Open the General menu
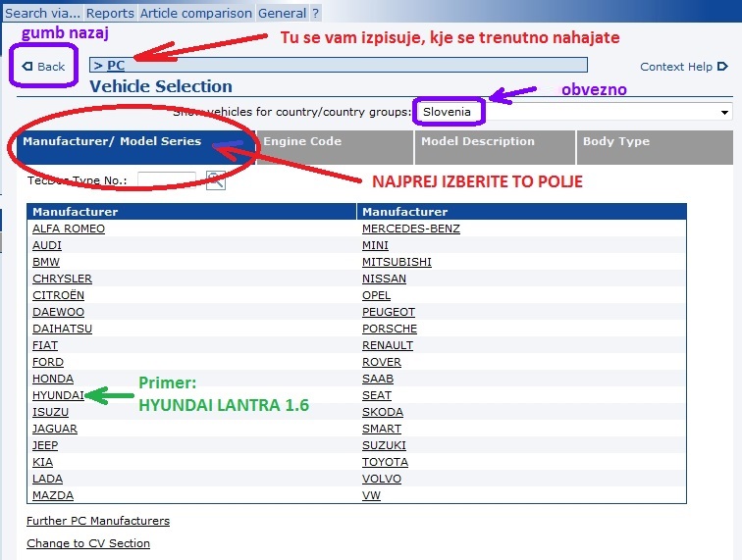742x560 pixels. [x=282, y=13]
